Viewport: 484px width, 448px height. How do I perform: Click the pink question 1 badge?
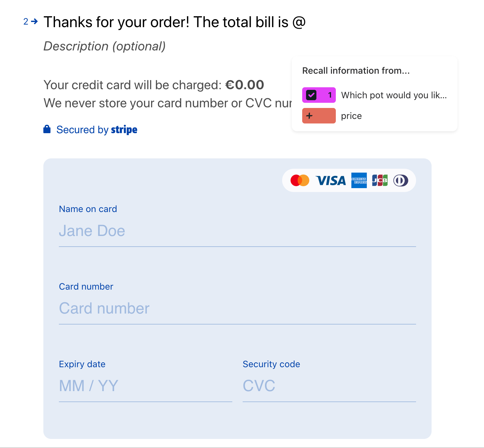319,95
